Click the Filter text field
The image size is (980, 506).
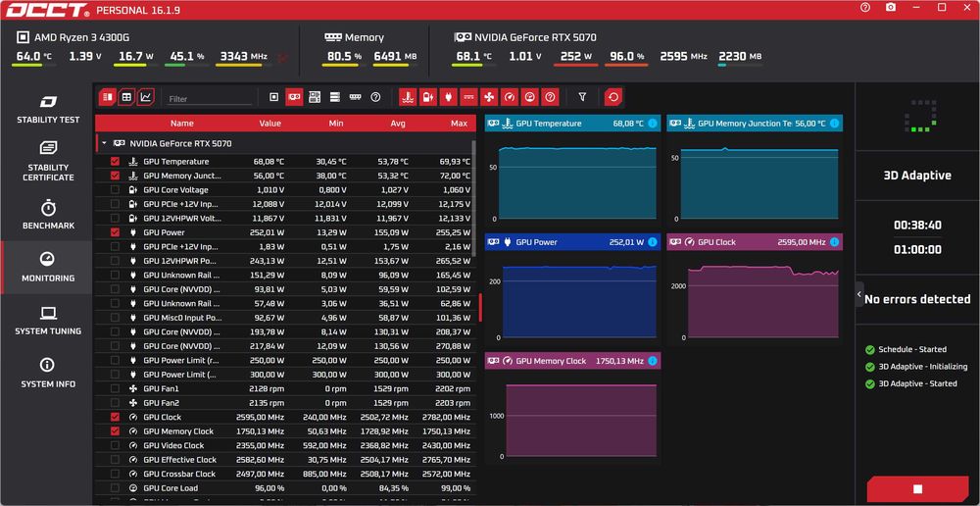(x=210, y=99)
